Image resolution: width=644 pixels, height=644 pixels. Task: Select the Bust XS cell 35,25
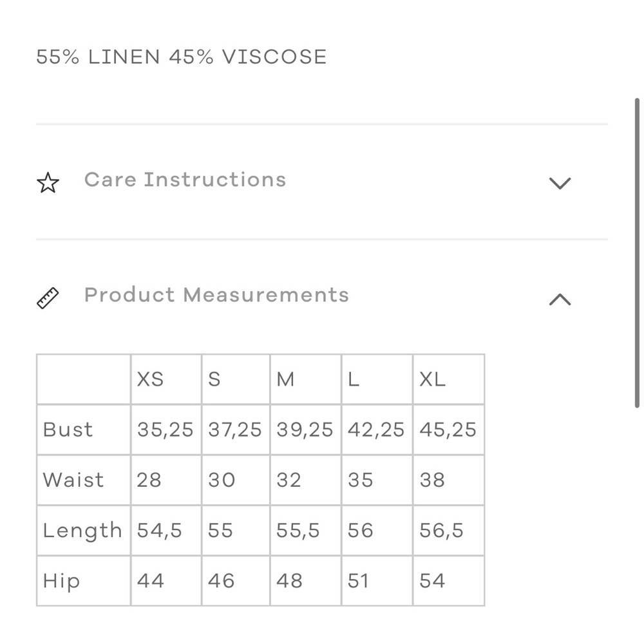point(166,430)
